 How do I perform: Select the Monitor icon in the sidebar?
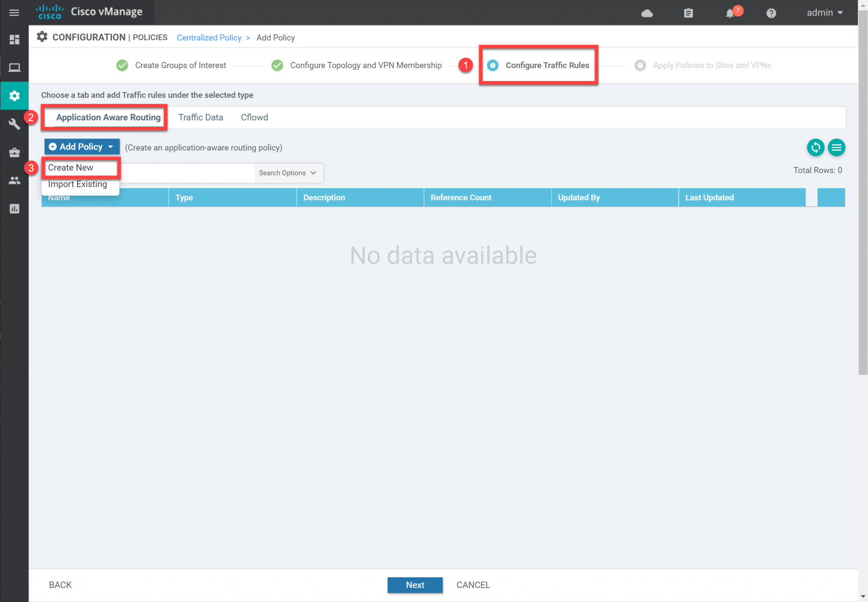point(14,67)
